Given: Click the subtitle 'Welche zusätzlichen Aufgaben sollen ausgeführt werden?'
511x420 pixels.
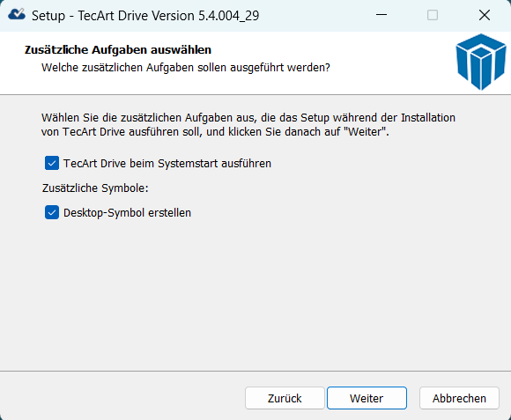Looking at the screenshot, I should click(186, 68).
